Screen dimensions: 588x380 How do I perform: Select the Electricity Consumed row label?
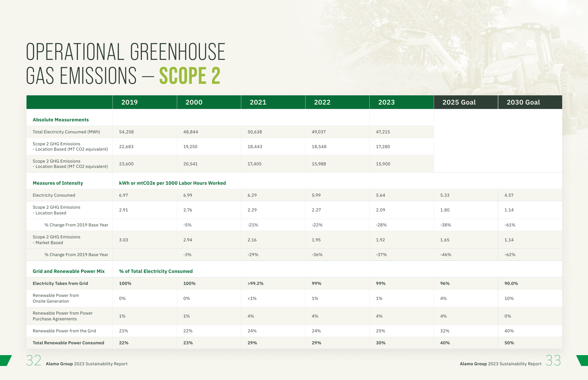pyautogui.click(x=54, y=195)
